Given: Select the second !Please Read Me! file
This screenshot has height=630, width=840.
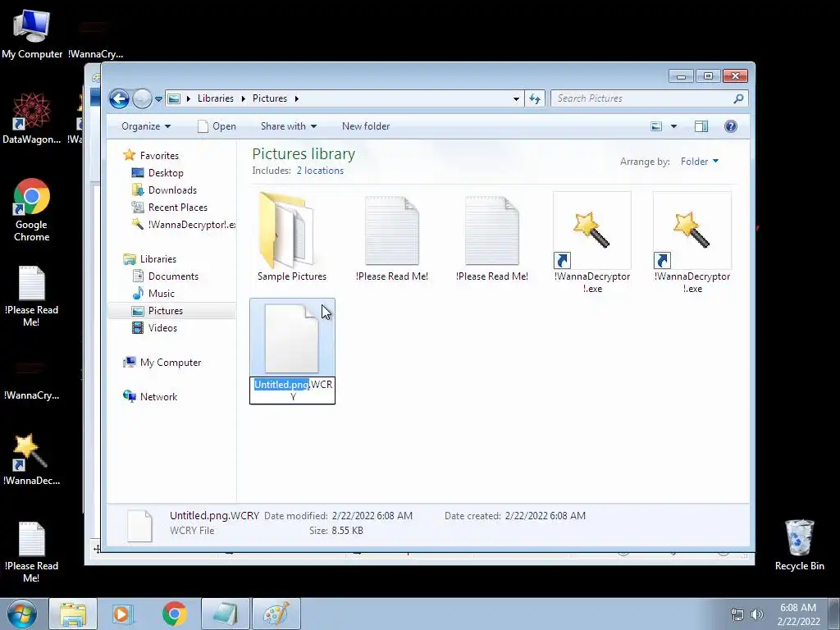Looking at the screenshot, I should coord(492,236).
